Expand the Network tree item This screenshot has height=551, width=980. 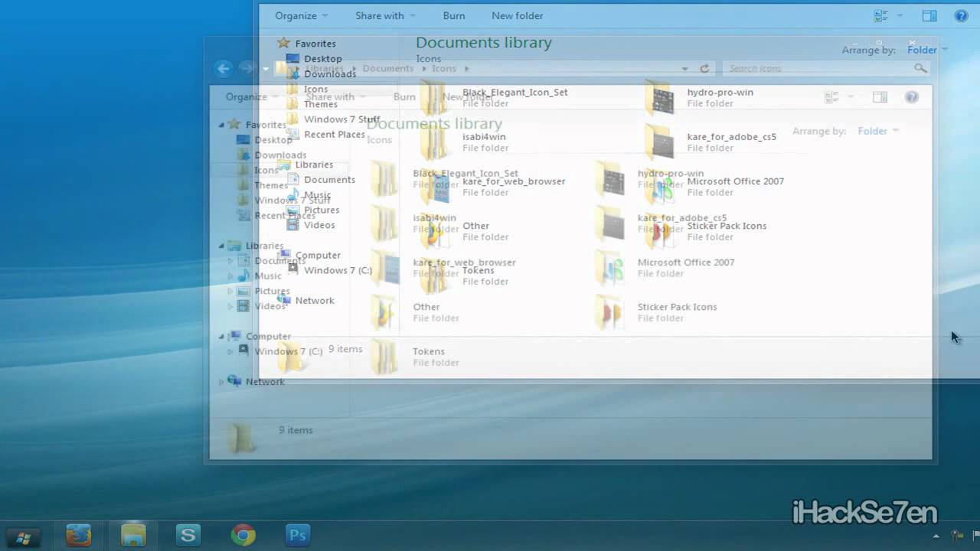(x=220, y=381)
